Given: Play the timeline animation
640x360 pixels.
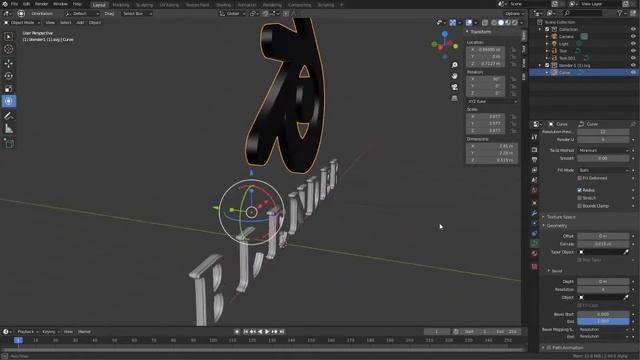Looking at the screenshot, I should point(267,332).
